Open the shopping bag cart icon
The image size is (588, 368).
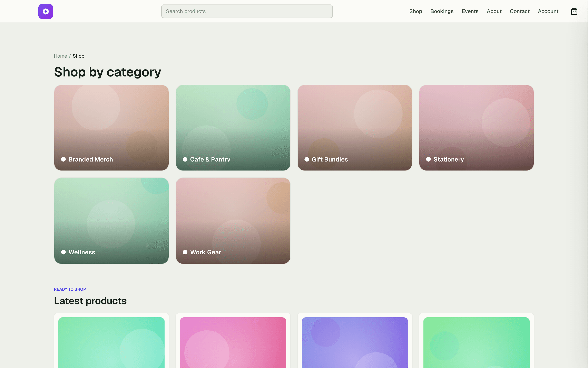pos(574,11)
